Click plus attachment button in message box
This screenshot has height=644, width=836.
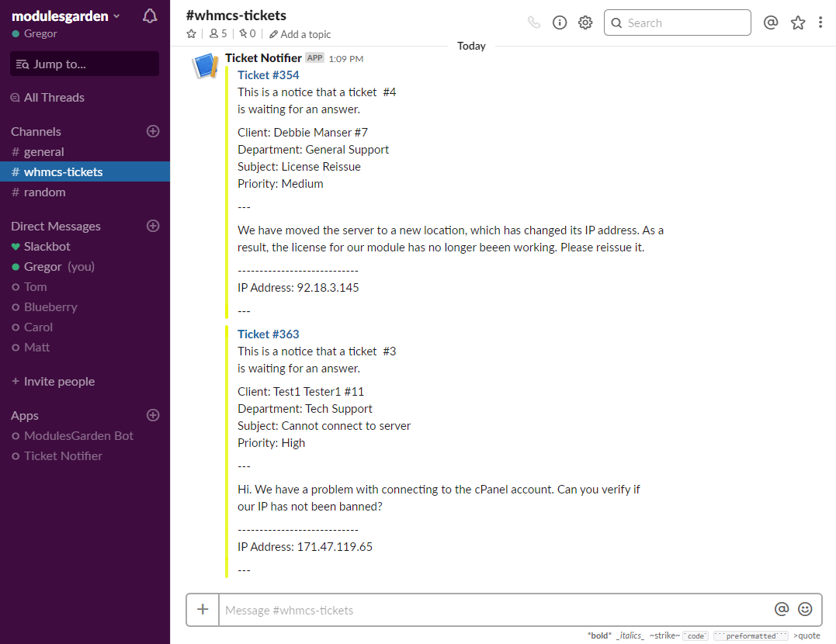(203, 609)
